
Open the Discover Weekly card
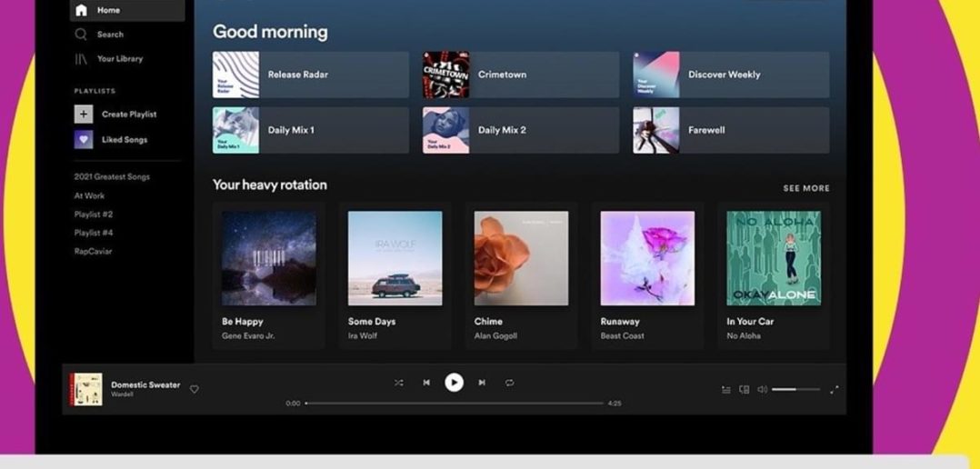tap(731, 75)
